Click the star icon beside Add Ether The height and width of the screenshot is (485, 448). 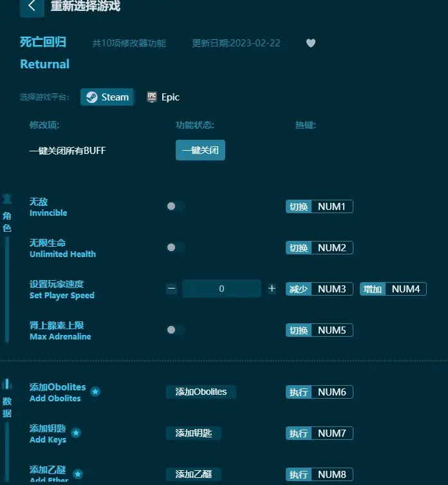78,474
